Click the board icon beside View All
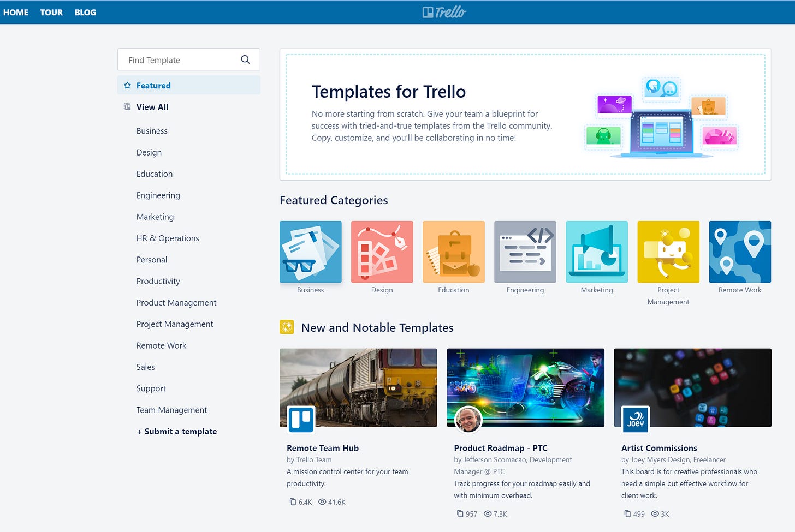Viewport: 795px width, 532px height. [x=127, y=107]
